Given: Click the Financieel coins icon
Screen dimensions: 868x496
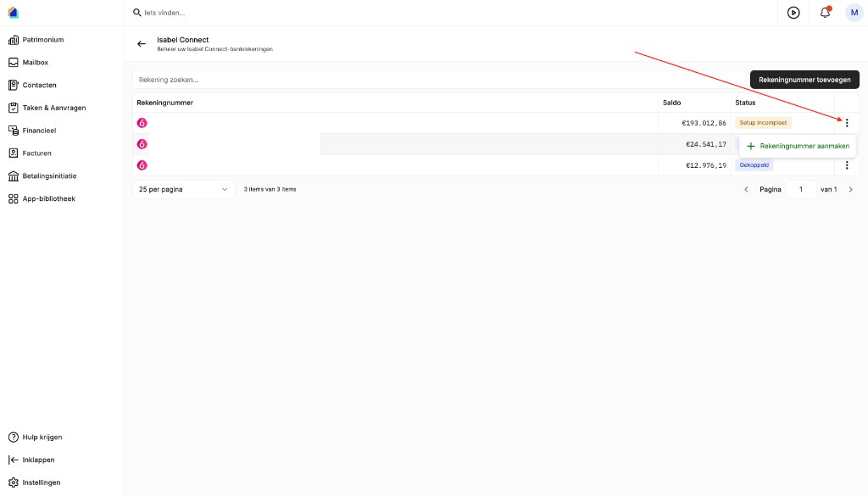Looking at the screenshot, I should [x=14, y=131].
